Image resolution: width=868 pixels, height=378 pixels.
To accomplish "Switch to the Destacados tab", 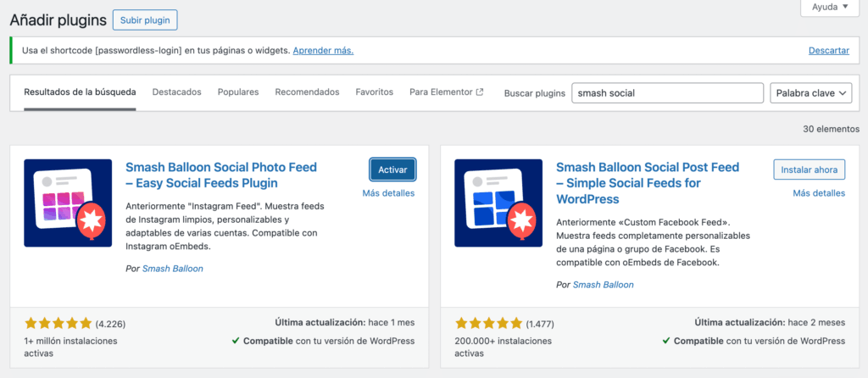I will [176, 92].
